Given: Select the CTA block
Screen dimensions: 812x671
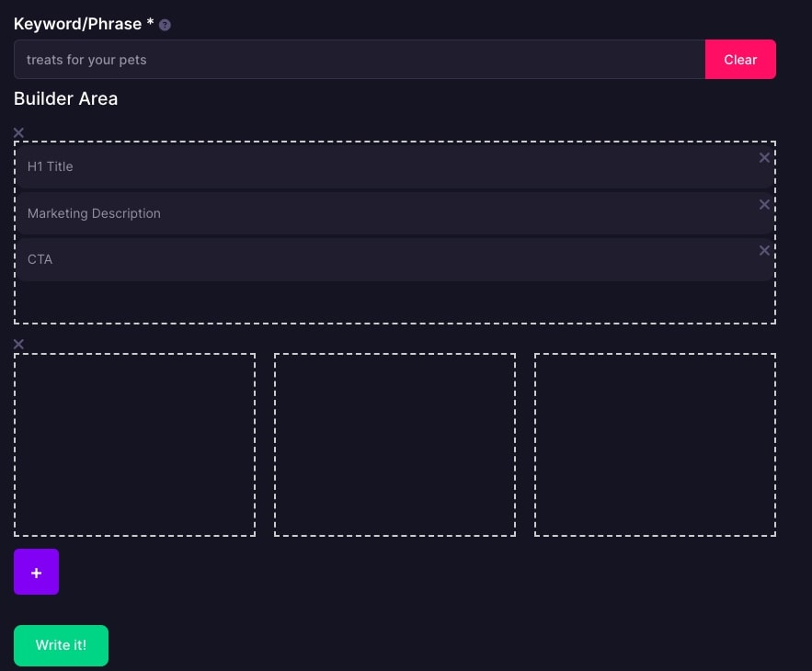Looking at the screenshot, I should click(x=395, y=259).
